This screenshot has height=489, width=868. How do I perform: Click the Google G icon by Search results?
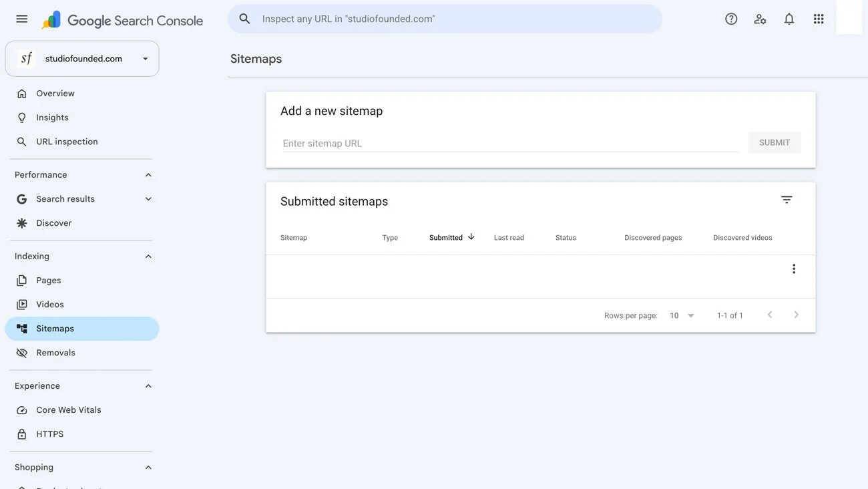pos(22,199)
